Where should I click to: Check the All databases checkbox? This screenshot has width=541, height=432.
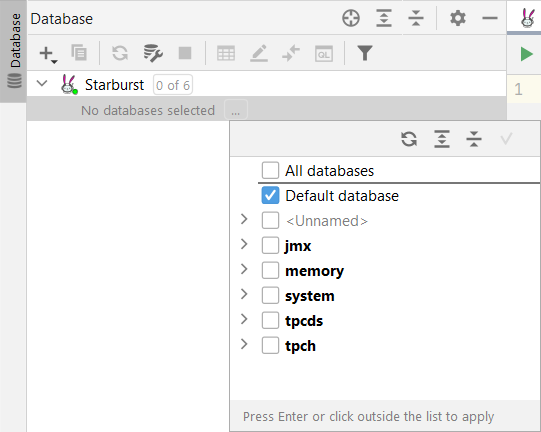click(270, 170)
